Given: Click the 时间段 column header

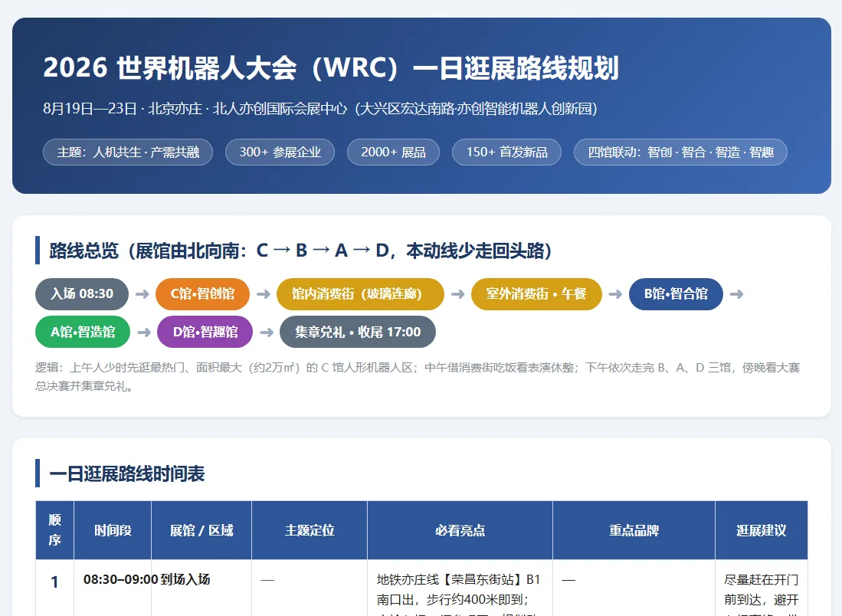Looking at the screenshot, I should (x=113, y=530).
